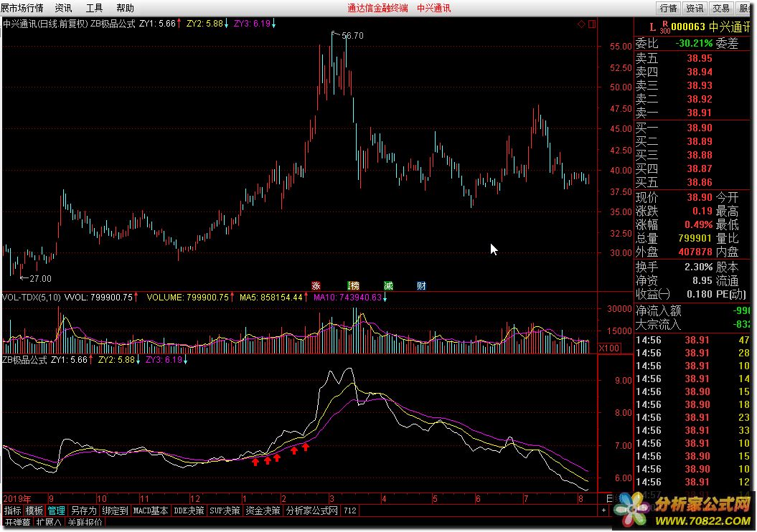Click the red L marker beside stock code 000063
The width and height of the screenshot is (757, 532).
pyautogui.click(x=652, y=27)
